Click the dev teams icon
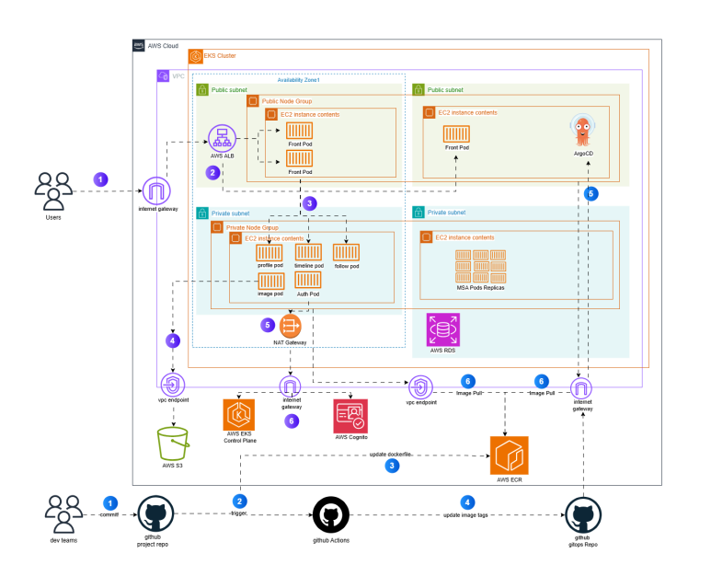The height and width of the screenshot is (588, 711). pyautogui.click(x=64, y=514)
